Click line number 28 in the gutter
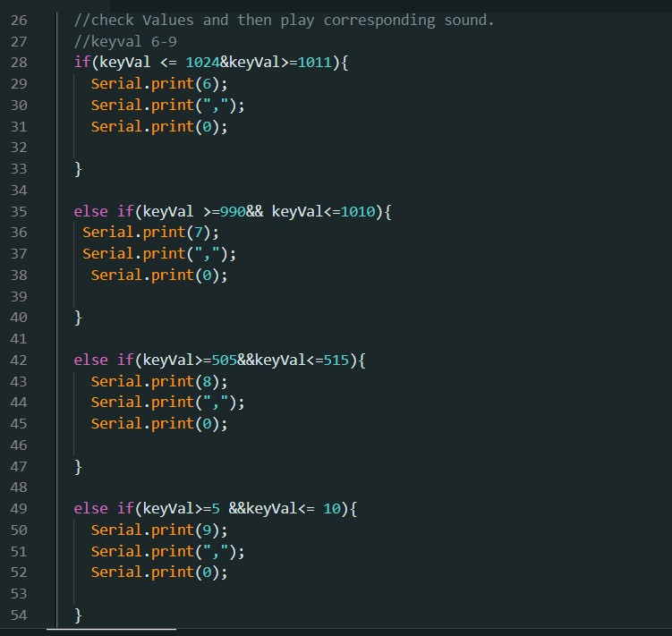Screen dimensions: 672x636 pyautogui.click(x=19, y=63)
